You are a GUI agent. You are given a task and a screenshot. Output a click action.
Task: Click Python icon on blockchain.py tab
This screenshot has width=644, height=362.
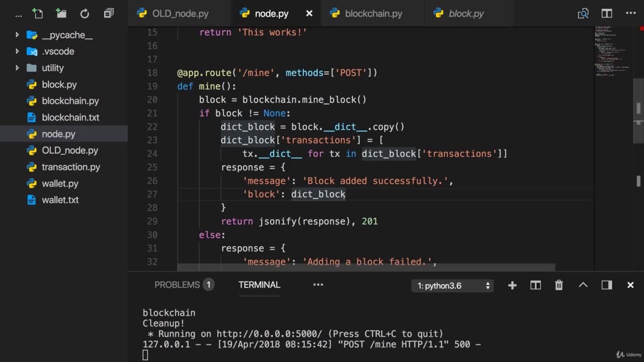335,14
